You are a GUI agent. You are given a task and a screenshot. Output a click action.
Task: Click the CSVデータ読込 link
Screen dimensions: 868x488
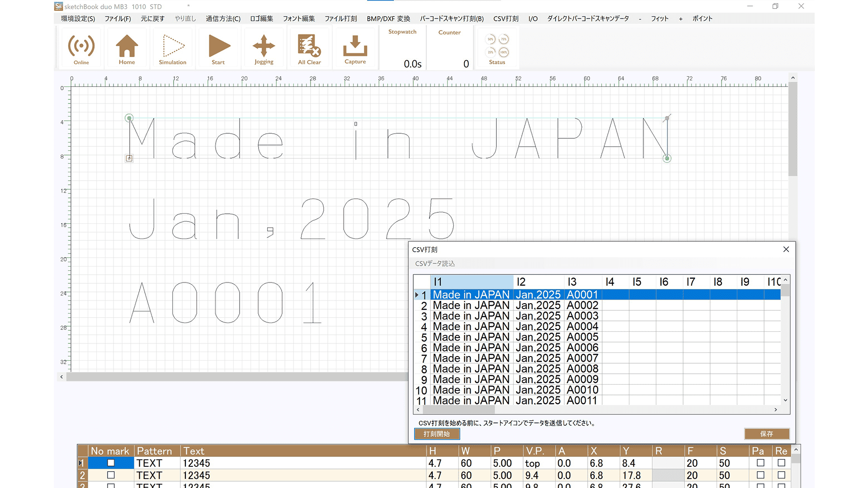point(435,263)
